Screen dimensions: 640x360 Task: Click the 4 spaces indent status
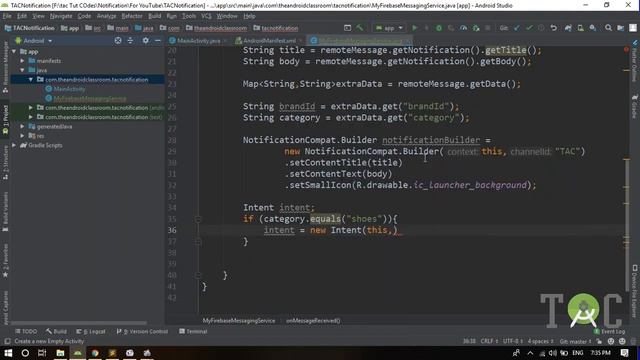point(540,341)
